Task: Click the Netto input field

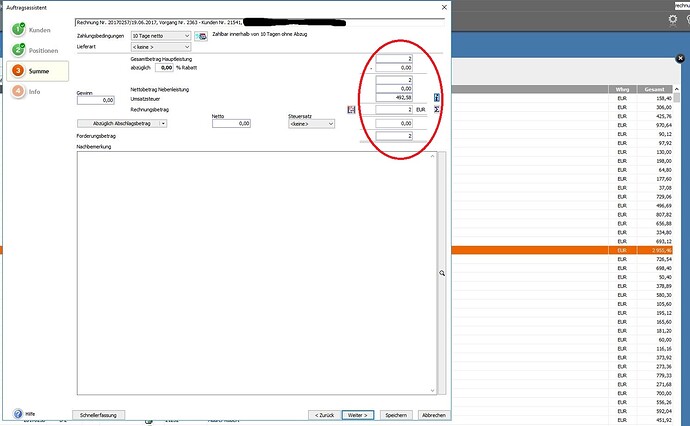Action: (x=231, y=124)
